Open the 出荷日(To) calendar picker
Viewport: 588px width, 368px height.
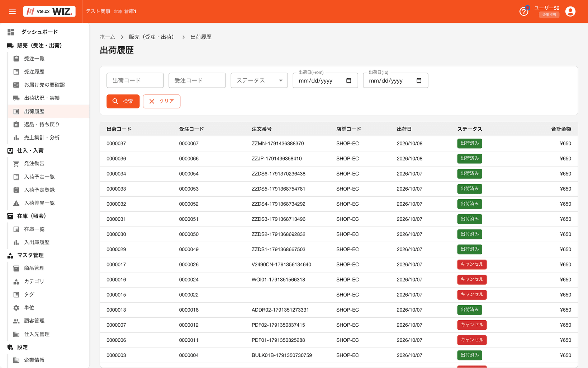(x=419, y=80)
